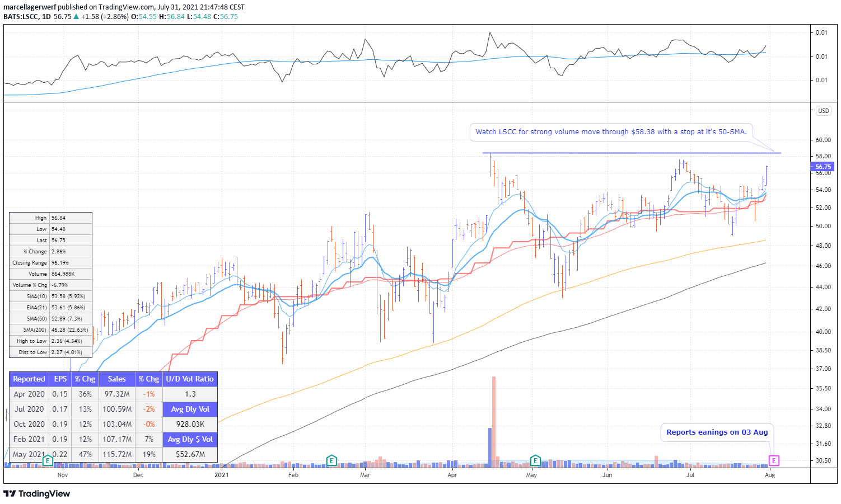Viewport: 841px width, 504px height.
Task: Click the USD currency label on price axis
Action: [824, 111]
